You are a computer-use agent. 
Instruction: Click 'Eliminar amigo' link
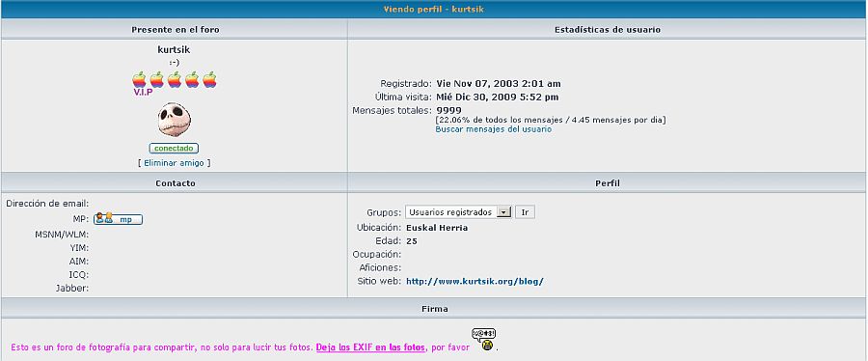(174, 163)
